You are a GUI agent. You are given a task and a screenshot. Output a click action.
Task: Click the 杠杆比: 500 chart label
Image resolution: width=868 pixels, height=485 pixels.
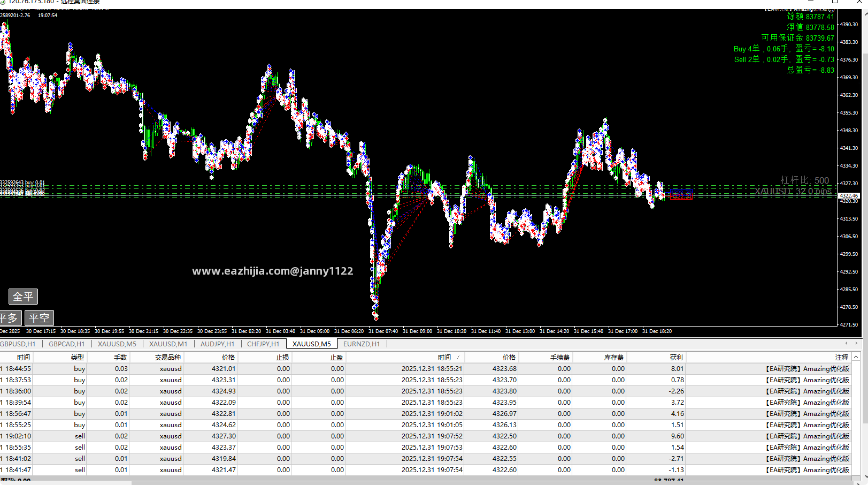coord(804,180)
